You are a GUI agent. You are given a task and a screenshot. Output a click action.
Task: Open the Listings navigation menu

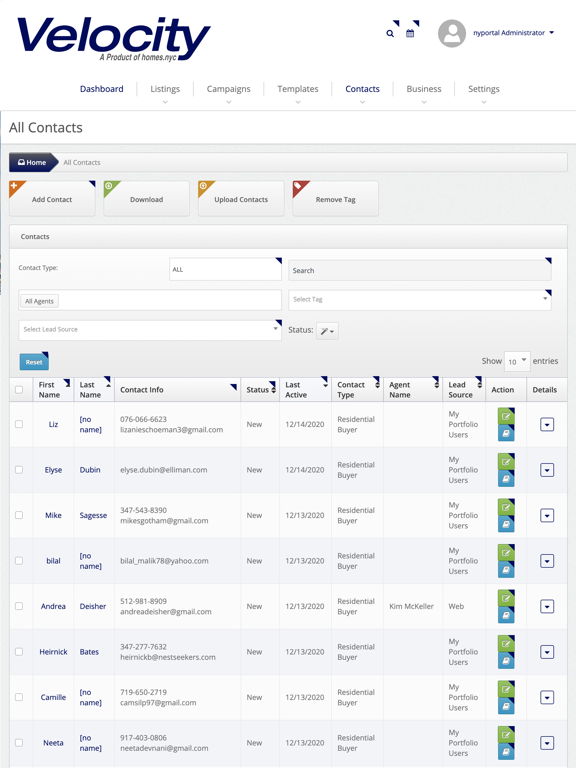165,89
